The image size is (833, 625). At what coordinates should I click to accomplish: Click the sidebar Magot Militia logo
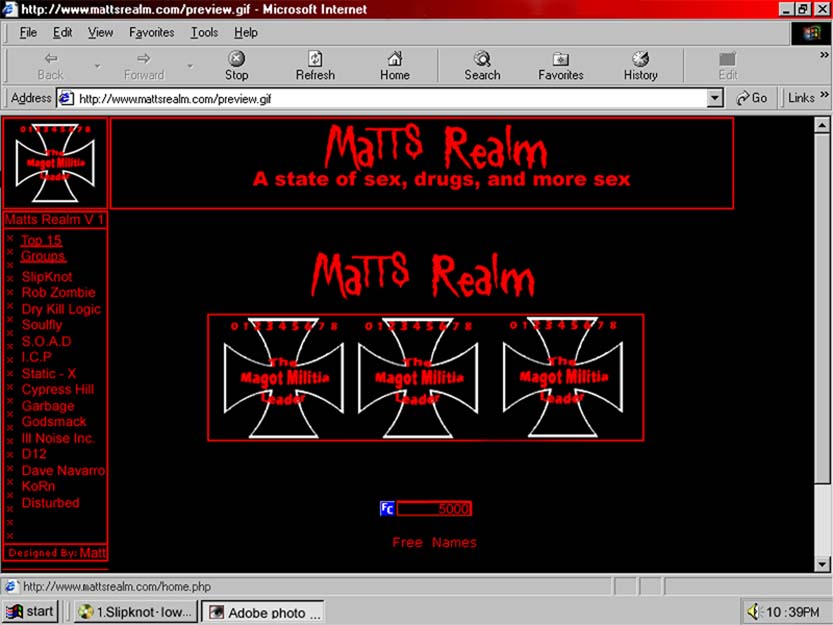55,163
